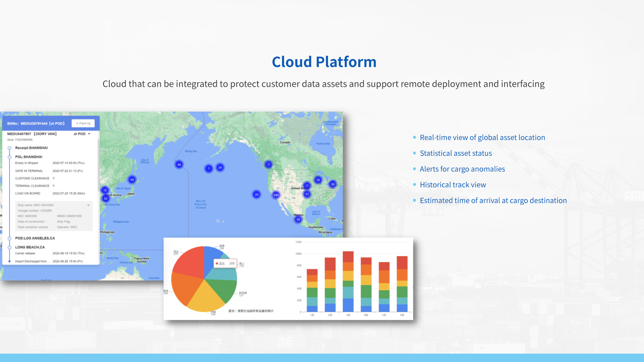The image size is (644, 362).
Task: Click the bill panel vertical scrollbar
Action: 98,166
